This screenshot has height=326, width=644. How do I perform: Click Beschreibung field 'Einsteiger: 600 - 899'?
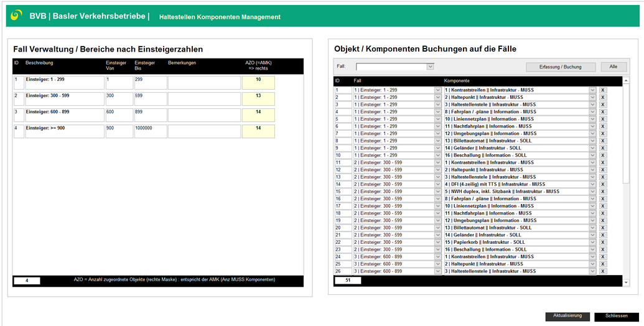click(64, 114)
